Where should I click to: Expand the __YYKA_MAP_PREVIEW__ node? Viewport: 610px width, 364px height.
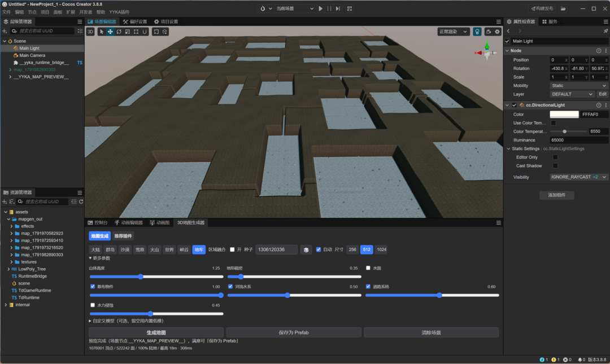pyautogui.click(x=10, y=77)
